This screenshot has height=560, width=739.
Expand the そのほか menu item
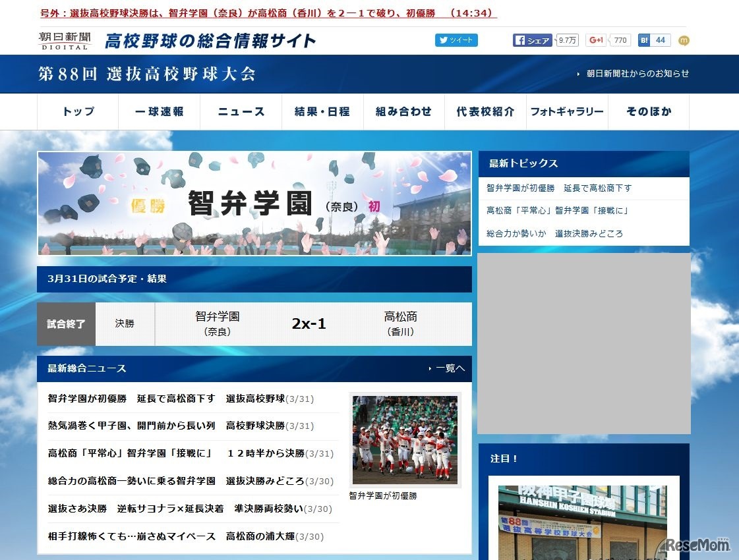pos(649,112)
